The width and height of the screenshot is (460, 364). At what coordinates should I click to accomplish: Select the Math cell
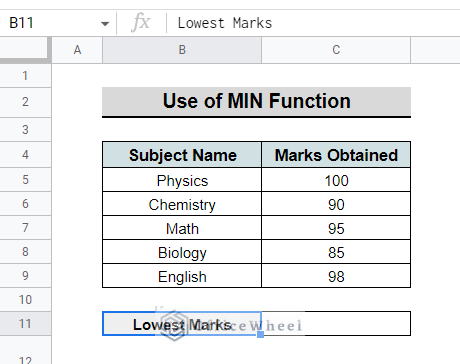pyautogui.click(x=182, y=228)
